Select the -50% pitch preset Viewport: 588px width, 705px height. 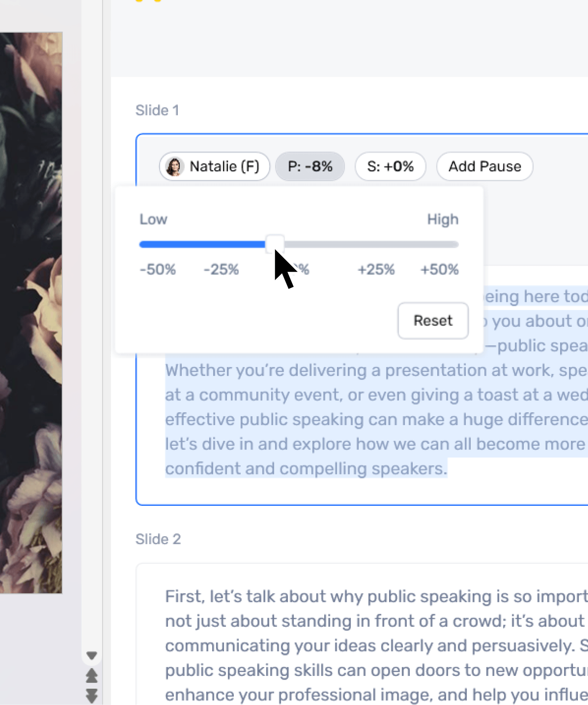point(157,269)
